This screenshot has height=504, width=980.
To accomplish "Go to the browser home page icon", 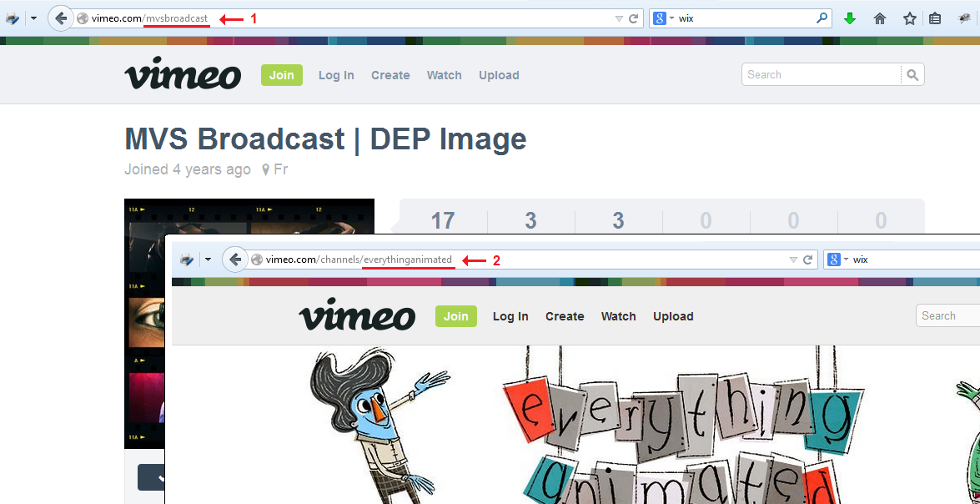I will tap(880, 18).
